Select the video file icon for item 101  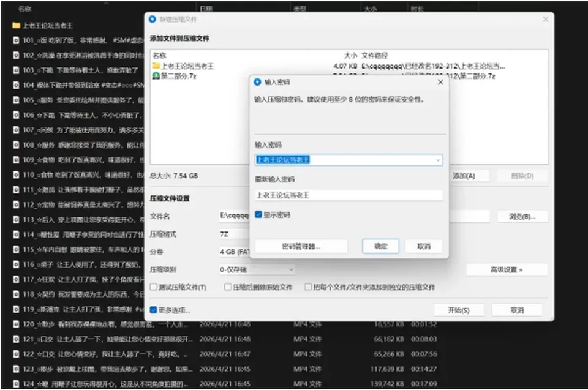tap(16, 40)
